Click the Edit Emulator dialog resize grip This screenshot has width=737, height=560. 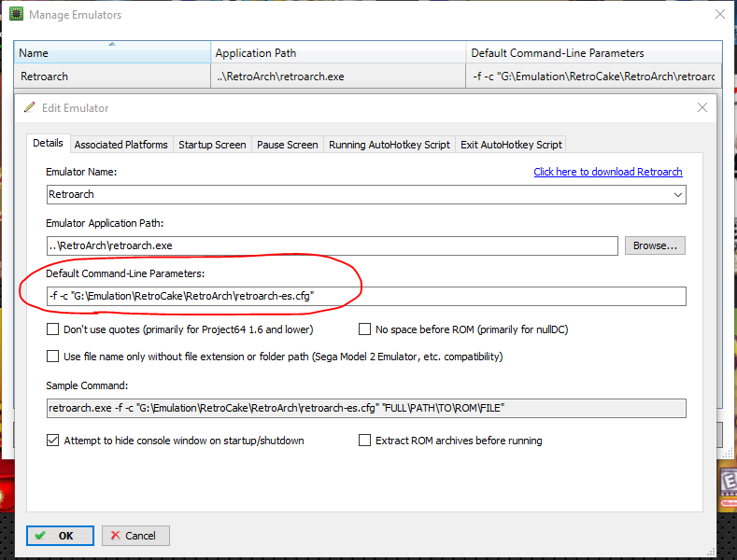[x=711, y=552]
